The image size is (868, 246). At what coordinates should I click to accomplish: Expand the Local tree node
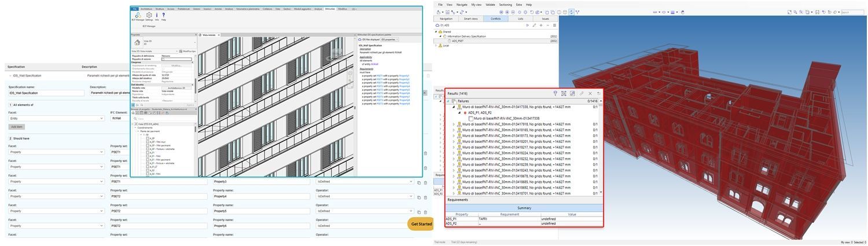point(437,45)
